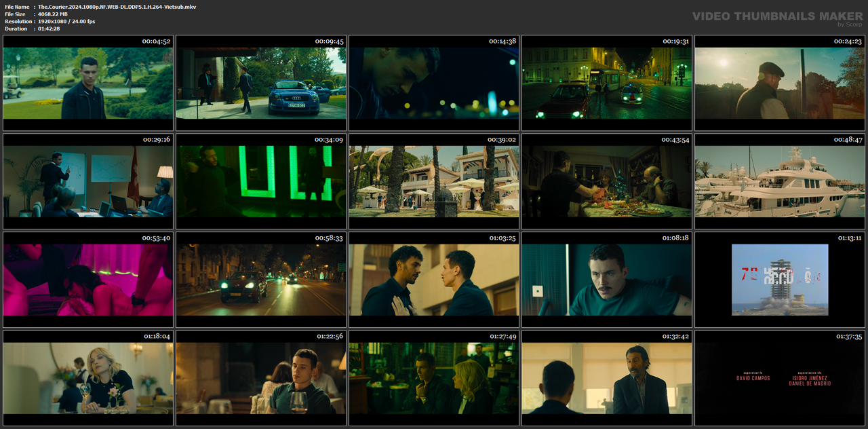Select the frame stamped 01:08:18
Image resolution: width=868 pixels, height=429 pixels.
(x=607, y=280)
